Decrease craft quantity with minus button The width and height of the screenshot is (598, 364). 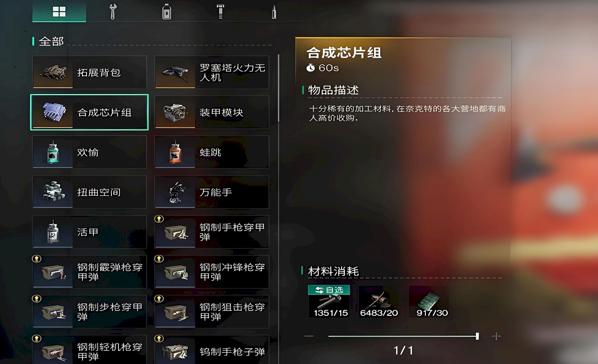click(x=309, y=336)
